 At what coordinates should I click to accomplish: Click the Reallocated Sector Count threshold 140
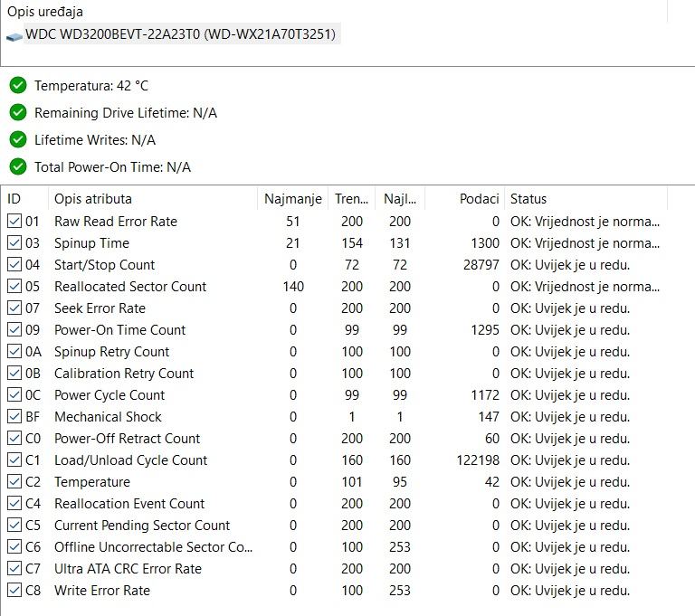tap(293, 286)
